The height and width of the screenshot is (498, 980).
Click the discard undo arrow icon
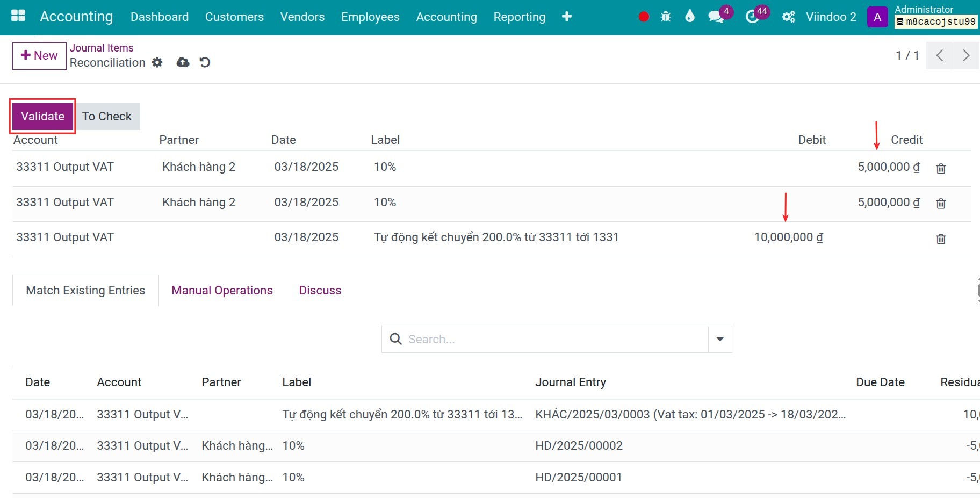pyautogui.click(x=205, y=62)
